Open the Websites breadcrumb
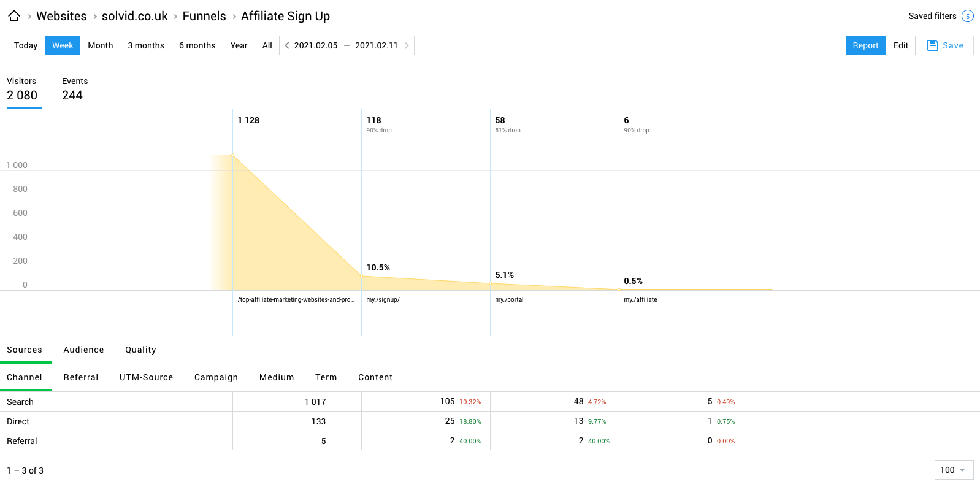This screenshot has height=487, width=980. tap(61, 16)
